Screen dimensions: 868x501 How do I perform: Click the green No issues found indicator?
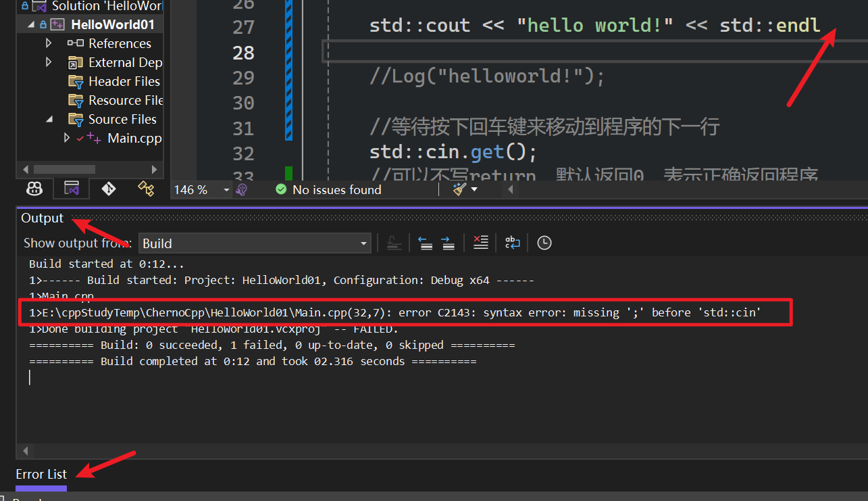coord(328,190)
